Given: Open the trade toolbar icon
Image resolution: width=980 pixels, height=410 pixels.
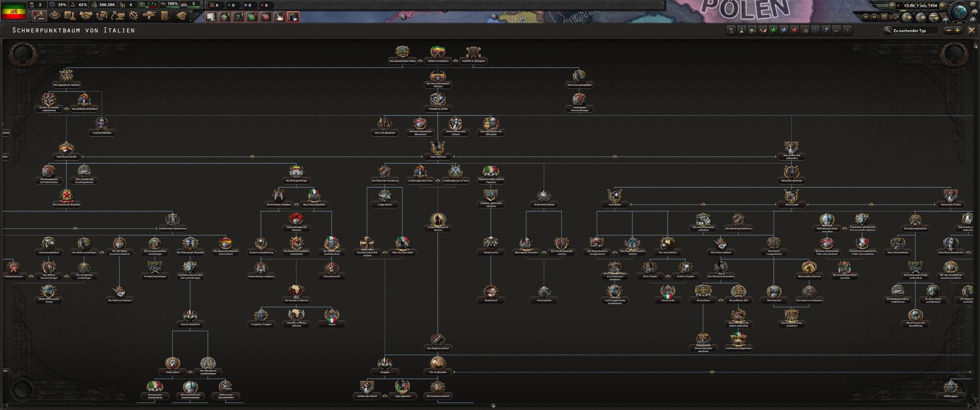Looking at the screenshot, I should (101, 16).
